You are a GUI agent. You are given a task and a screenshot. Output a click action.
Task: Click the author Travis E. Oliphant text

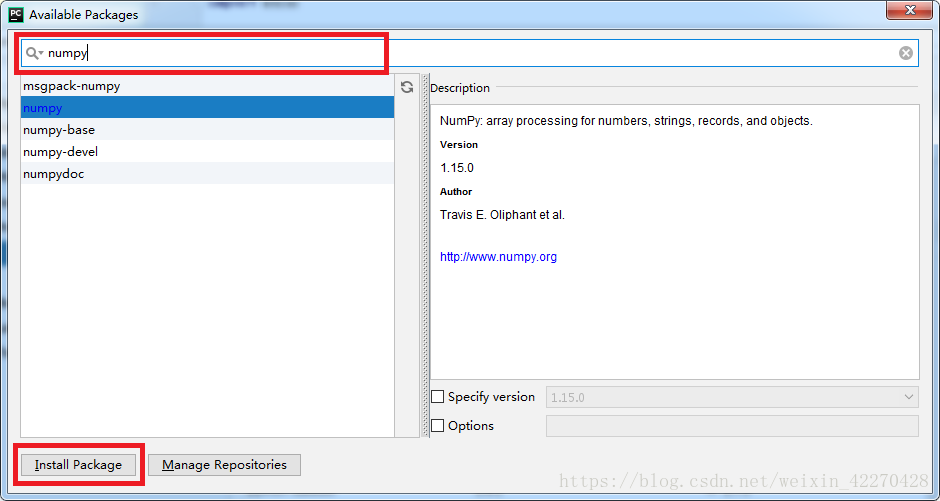coord(502,215)
